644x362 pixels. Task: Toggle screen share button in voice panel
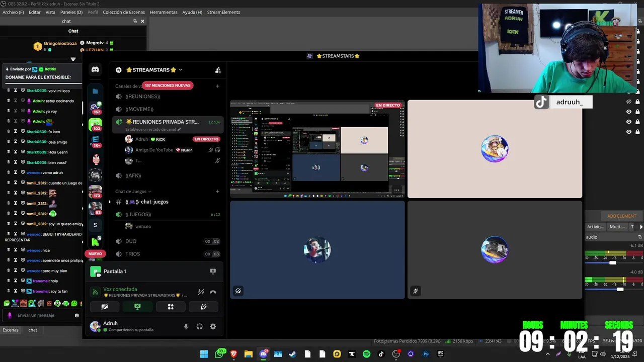(x=137, y=307)
